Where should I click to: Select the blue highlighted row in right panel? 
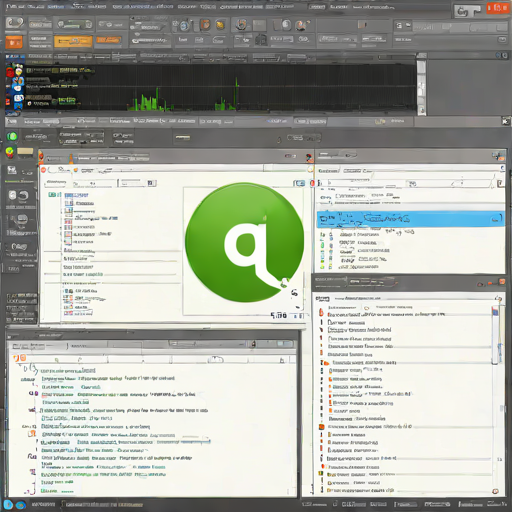coord(410,219)
